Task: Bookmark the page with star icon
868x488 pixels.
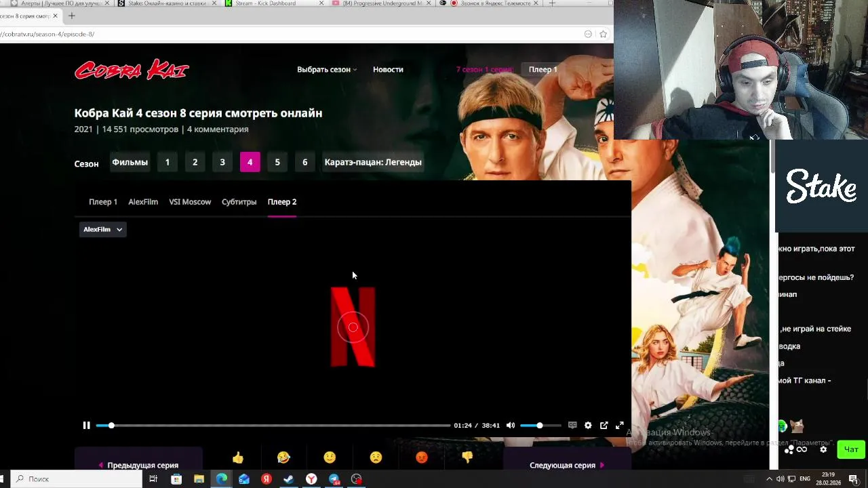Action: pyautogui.click(x=603, y=34)
